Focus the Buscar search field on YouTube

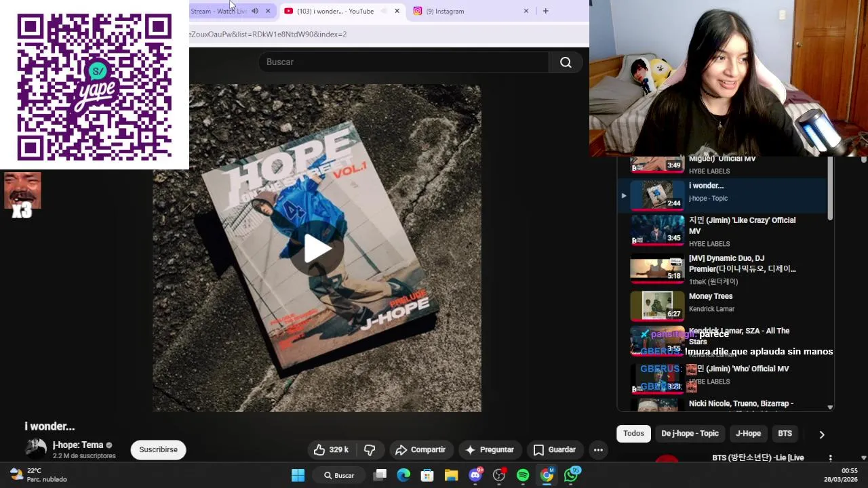pos(403,62)
